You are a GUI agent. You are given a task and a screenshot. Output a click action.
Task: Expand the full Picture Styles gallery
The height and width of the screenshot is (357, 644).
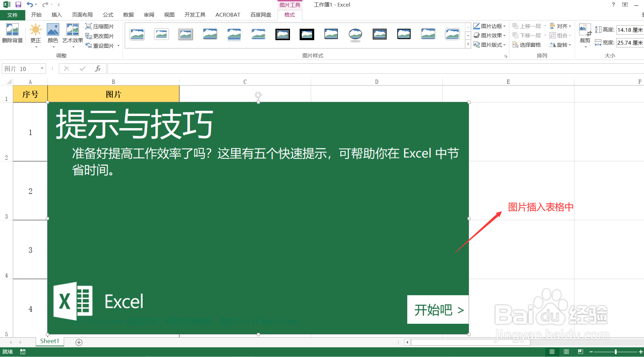(468, 44)
